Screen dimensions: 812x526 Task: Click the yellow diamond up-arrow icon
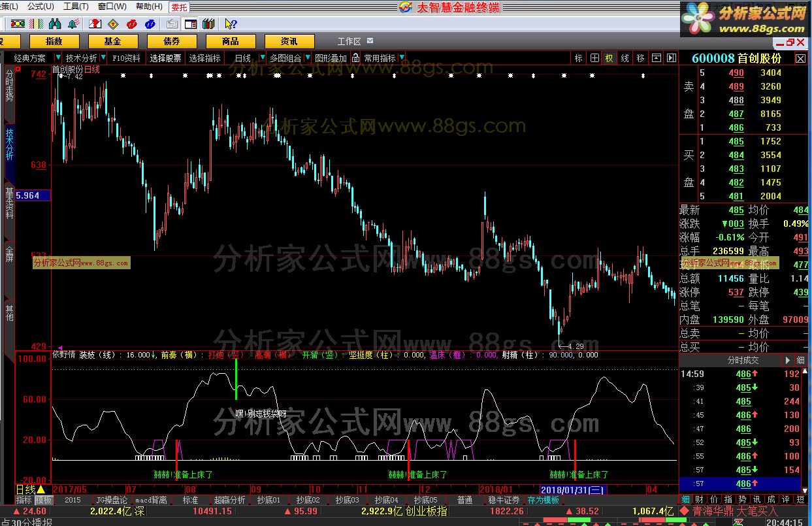tap(112, 24)
